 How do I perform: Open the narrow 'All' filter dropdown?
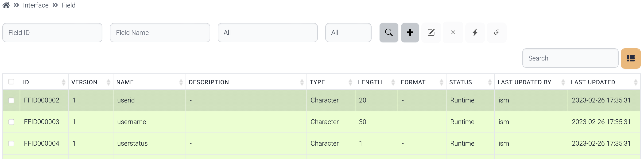(x=348, y=32)
